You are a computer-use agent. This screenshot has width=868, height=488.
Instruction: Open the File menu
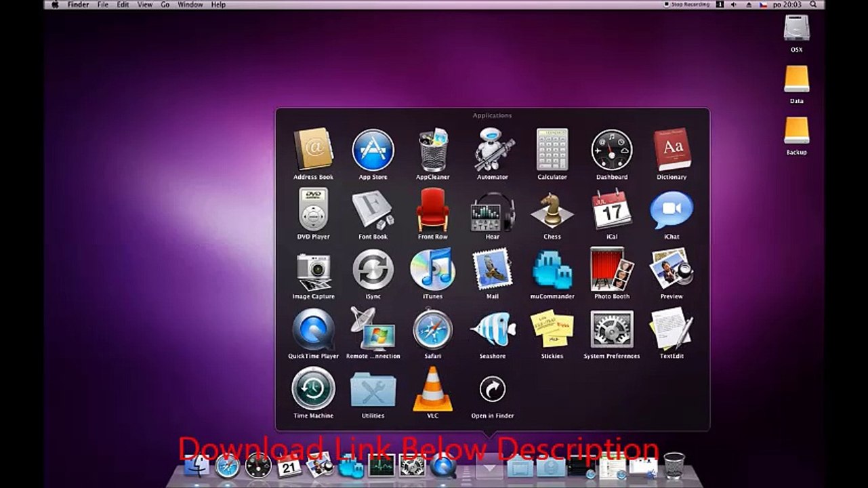(103, 4)
